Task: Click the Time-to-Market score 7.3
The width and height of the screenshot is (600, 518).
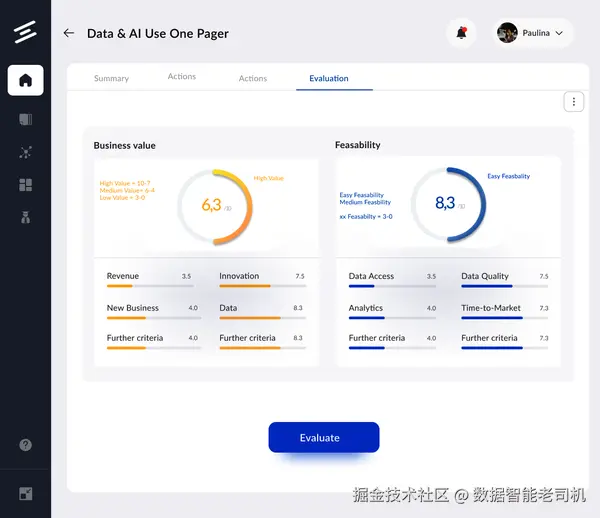Action: coord(544,308)
